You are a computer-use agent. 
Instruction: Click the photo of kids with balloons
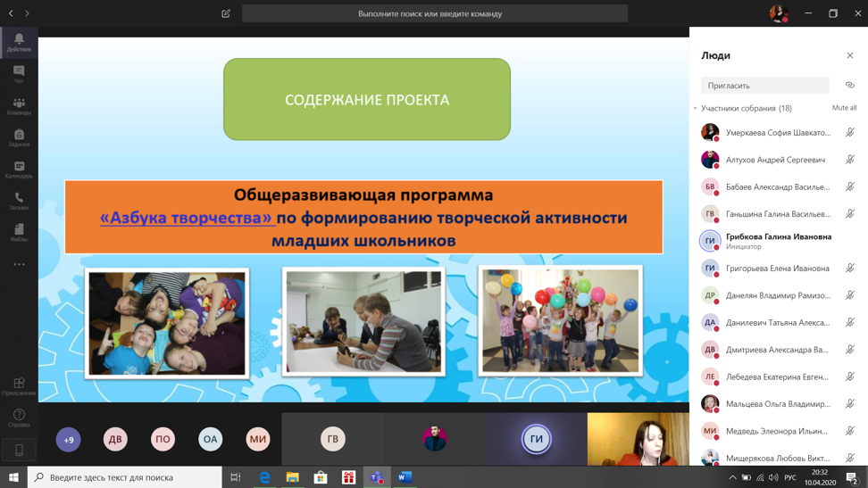pos(560,320)
